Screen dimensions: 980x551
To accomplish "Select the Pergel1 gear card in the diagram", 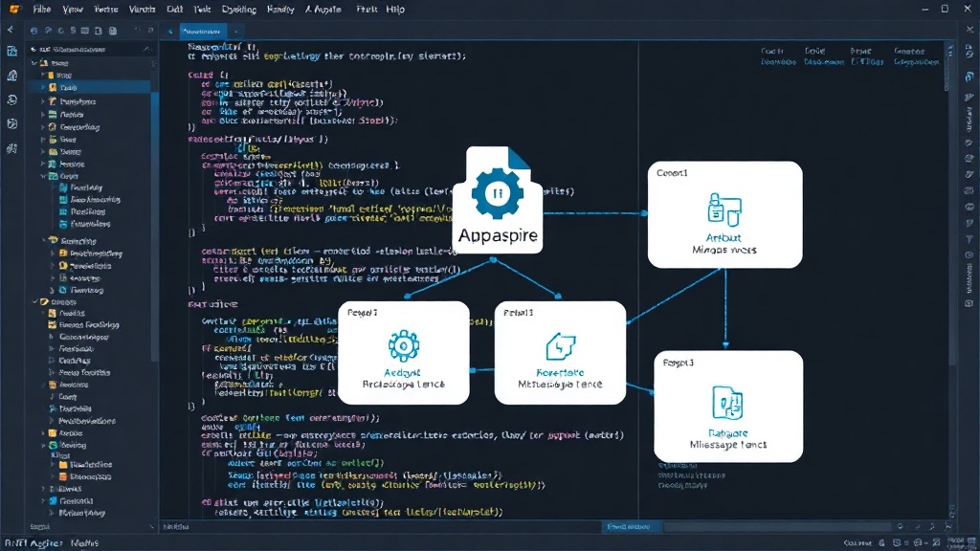I will (404, 353).
